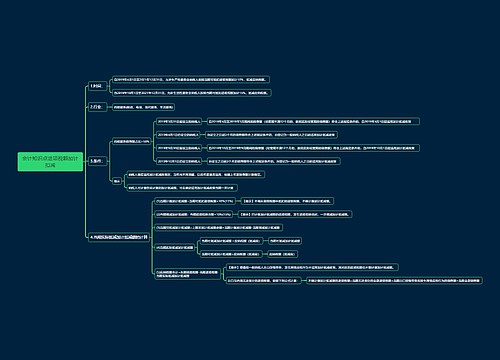Click the short last node on the lower (4) row
Screen dimensions: 500x360
click(x=283, y=254)
